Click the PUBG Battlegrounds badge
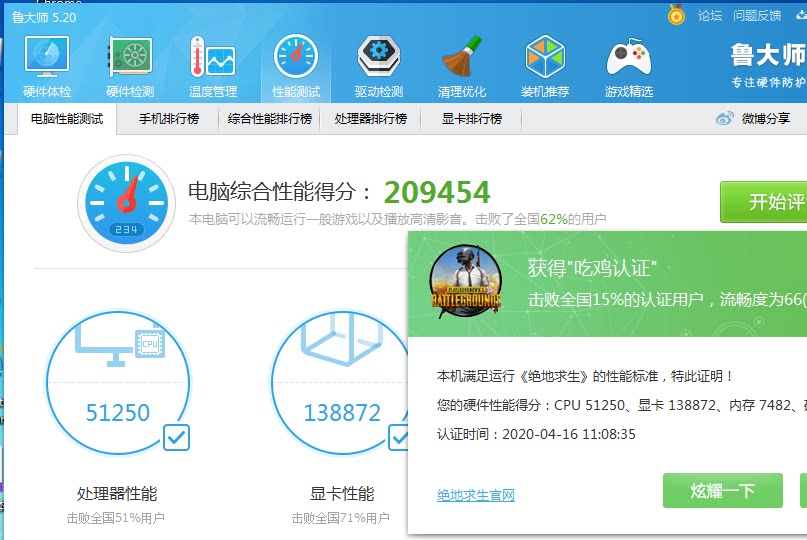The image size is (807, 540). coord(466,281)
